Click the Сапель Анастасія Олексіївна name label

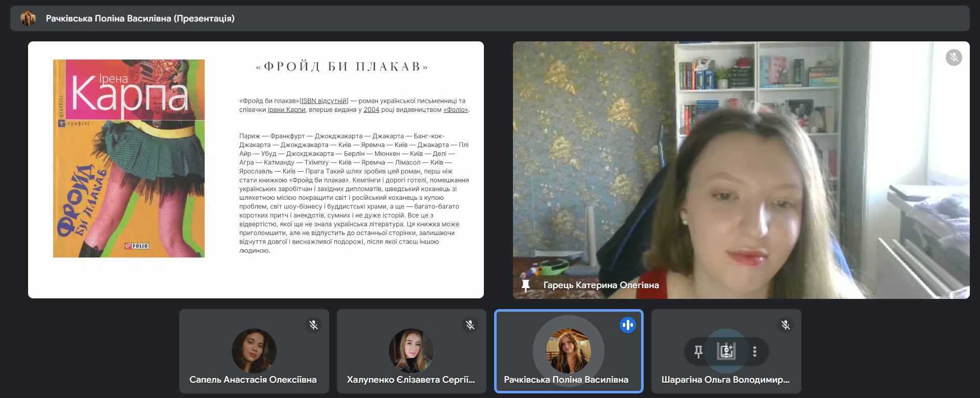point(253,380)
